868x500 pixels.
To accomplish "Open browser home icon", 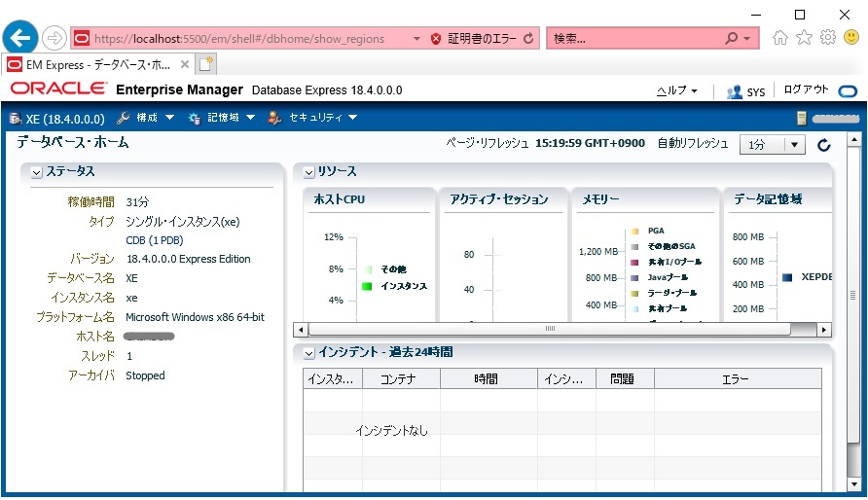I will [x=780, y=38].
